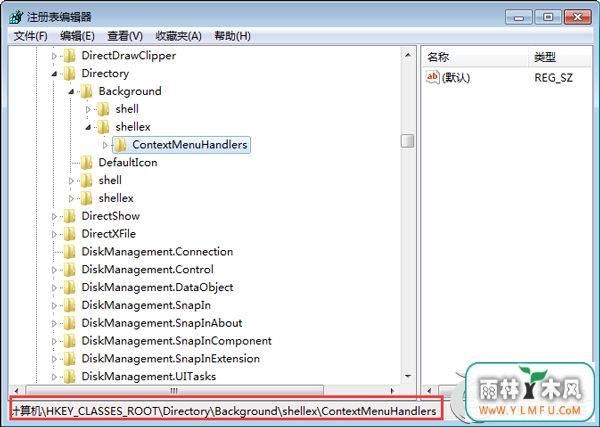Click the ab string value icon of (默认)
Screen dimensions: 600x427
tap(432, 77)
